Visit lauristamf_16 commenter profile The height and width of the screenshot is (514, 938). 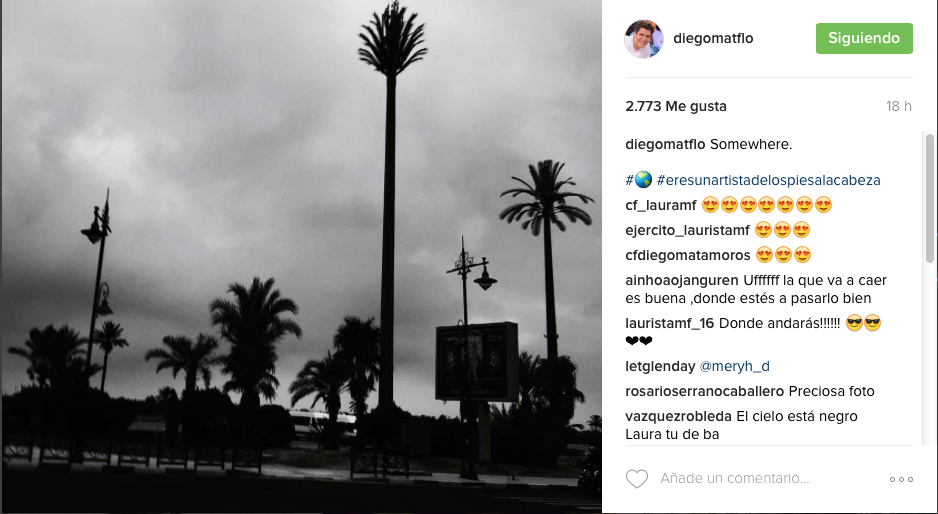(x=669, y=323)
